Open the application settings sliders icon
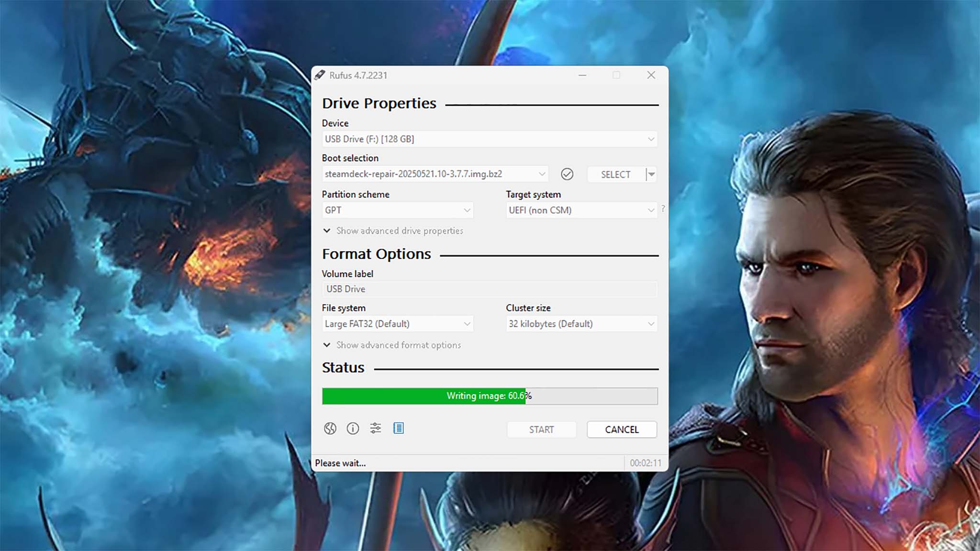 point(376,428)
